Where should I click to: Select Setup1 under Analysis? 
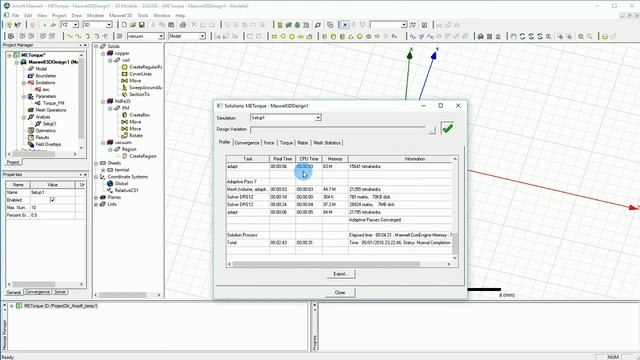[49, 124]
